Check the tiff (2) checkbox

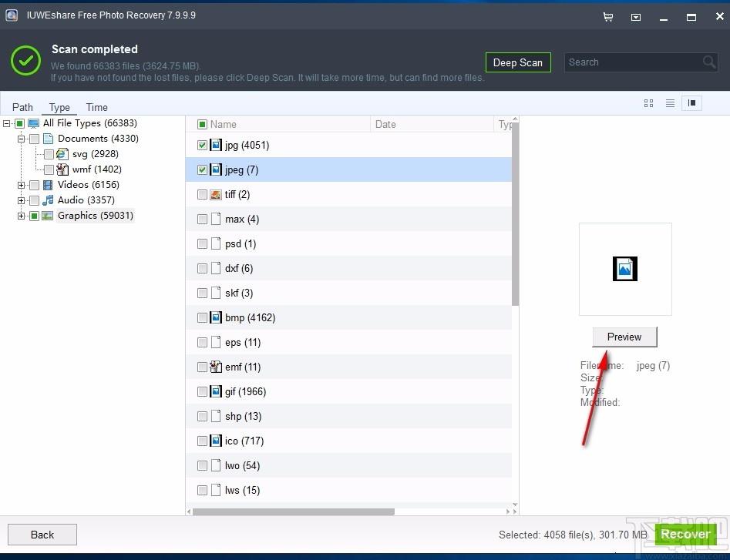click(x=202, y=194)
